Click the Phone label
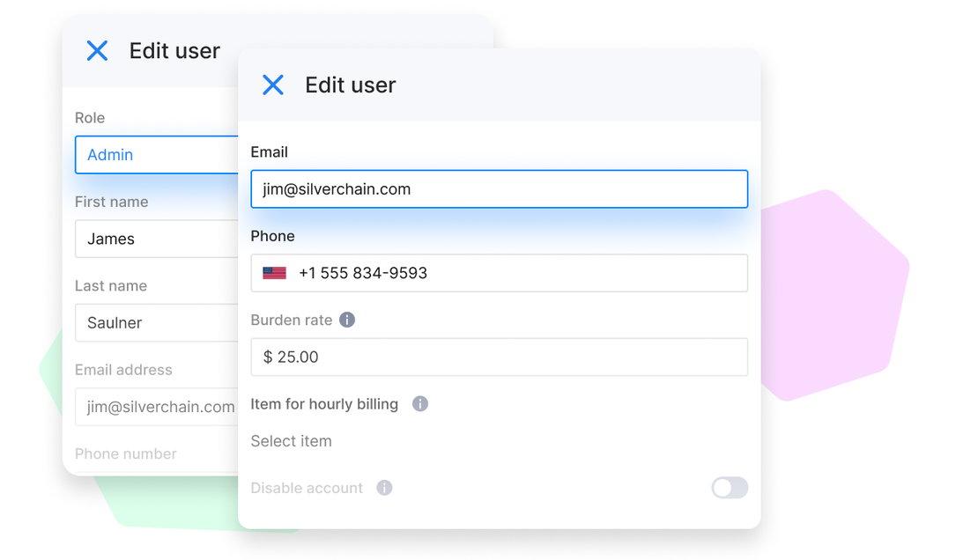This screenshot has height=560, width=978. point(272,236)
